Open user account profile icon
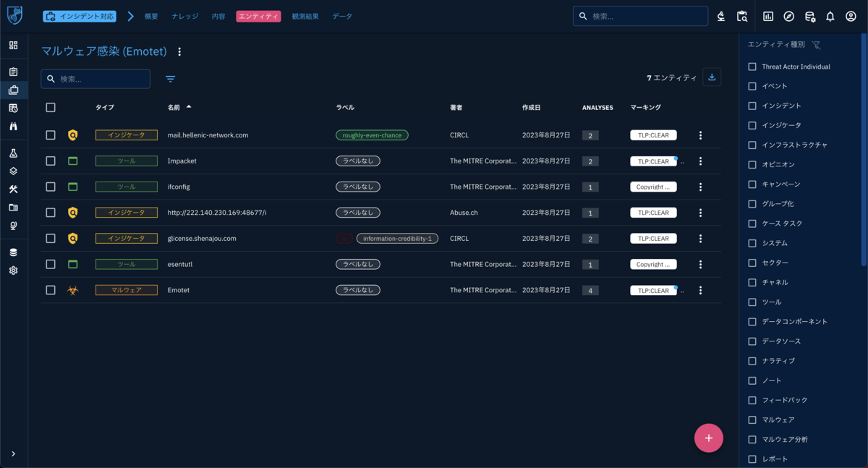 click(851, 16)
